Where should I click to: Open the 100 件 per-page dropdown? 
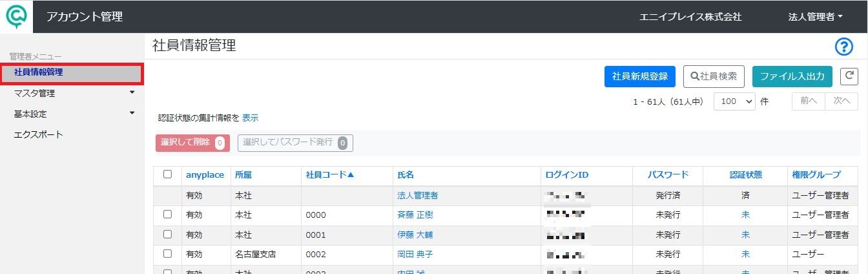[734, 101]
